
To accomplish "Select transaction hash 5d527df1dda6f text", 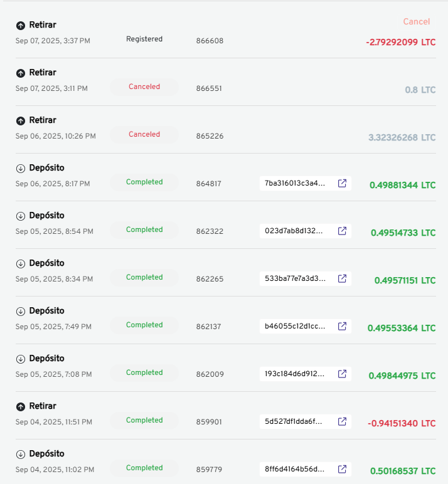I will 294,422.
